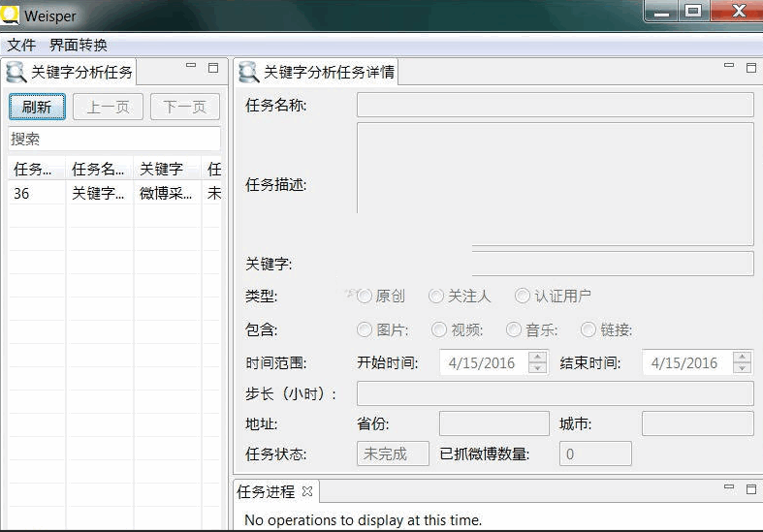Sort by the 关键字 column header
This screenshot has height=532, width=763.
pos(167,169)
